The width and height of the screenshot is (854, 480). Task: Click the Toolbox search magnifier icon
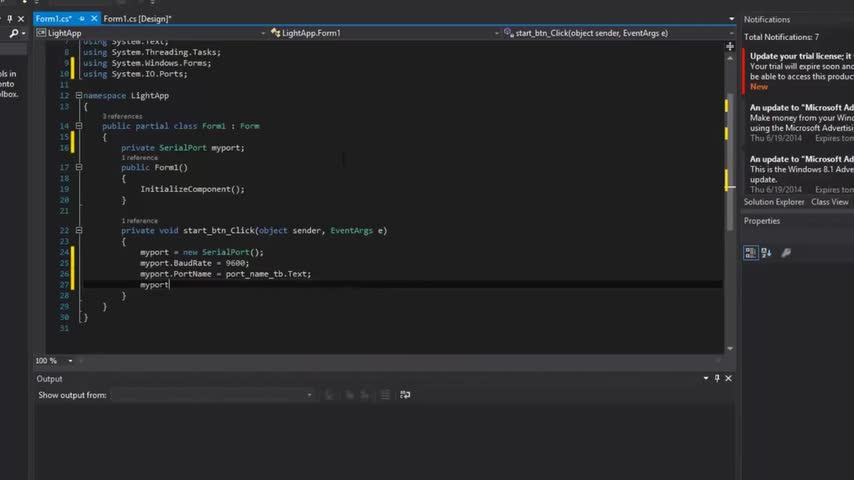[14, 33]
